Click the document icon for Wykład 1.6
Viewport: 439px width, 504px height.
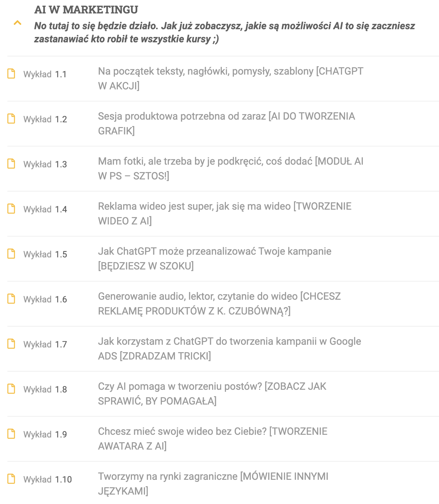pos(11,299)
